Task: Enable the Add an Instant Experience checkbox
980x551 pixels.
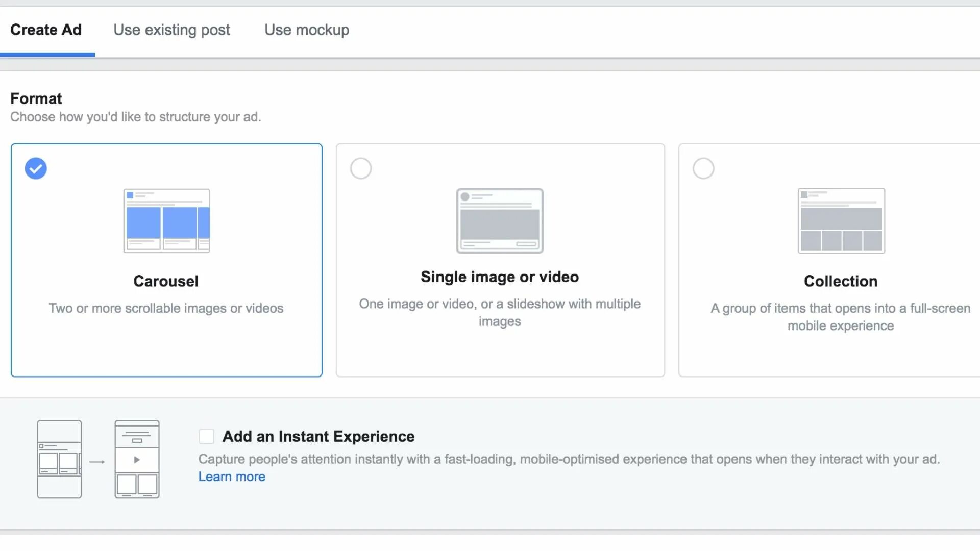Action: tap(206, 436)
